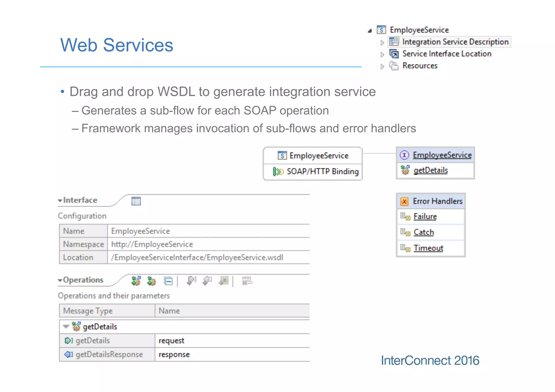Screen dimensions: 555x392
Task: Click the green input icon beside getDetails
Action: coord(69,341)
